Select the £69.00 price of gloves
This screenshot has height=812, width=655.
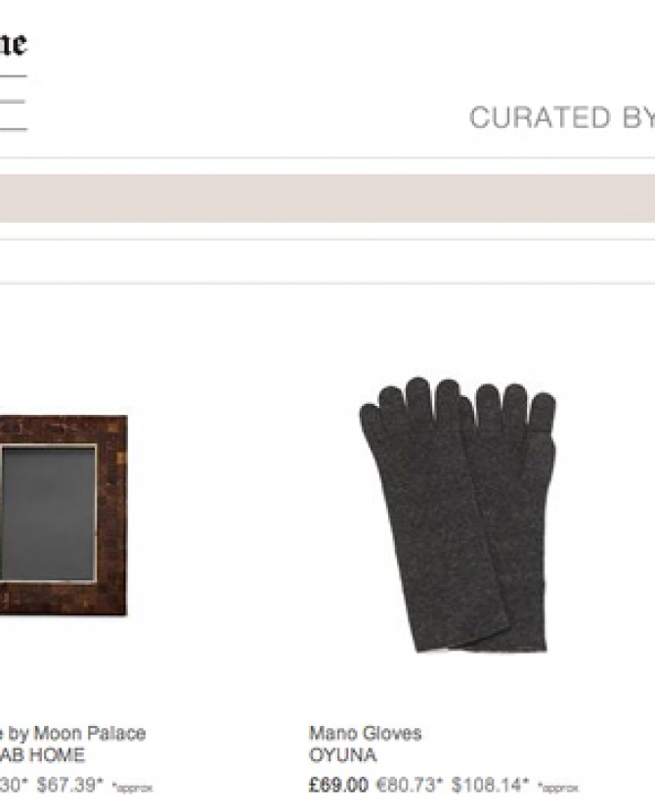pyautogui.click(x=338, y=785)
